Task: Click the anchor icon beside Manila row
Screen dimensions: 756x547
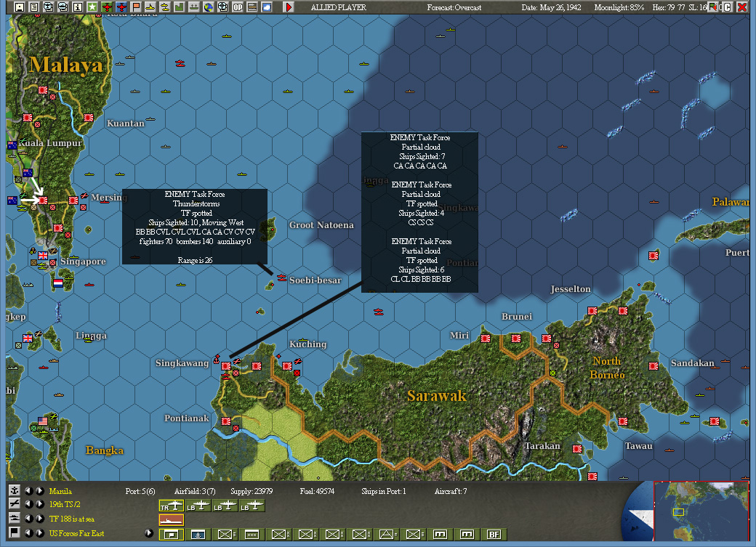Action: click(x=15, y=490)
